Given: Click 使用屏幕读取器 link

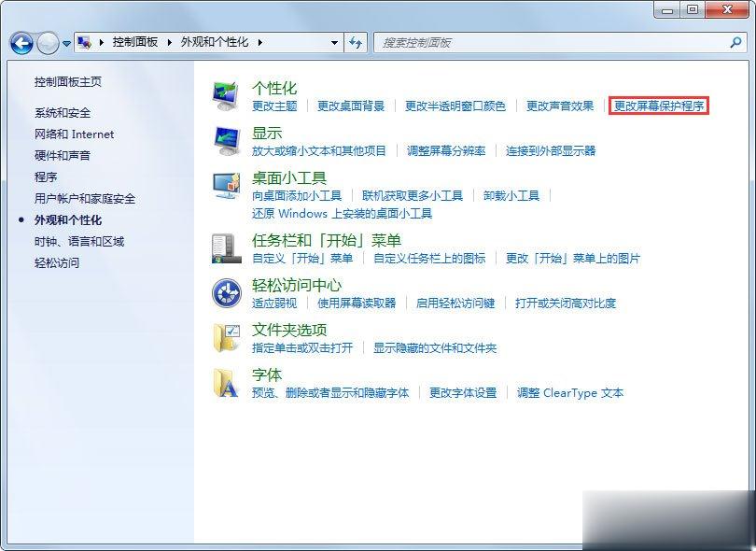Looking at the screenshot, I should (357, 303).
